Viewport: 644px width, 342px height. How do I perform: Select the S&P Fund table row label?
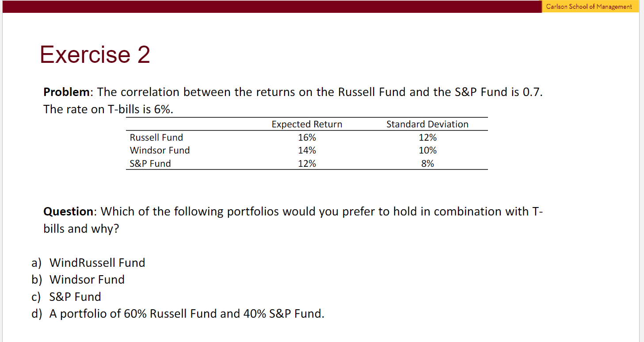pos(150,164)
